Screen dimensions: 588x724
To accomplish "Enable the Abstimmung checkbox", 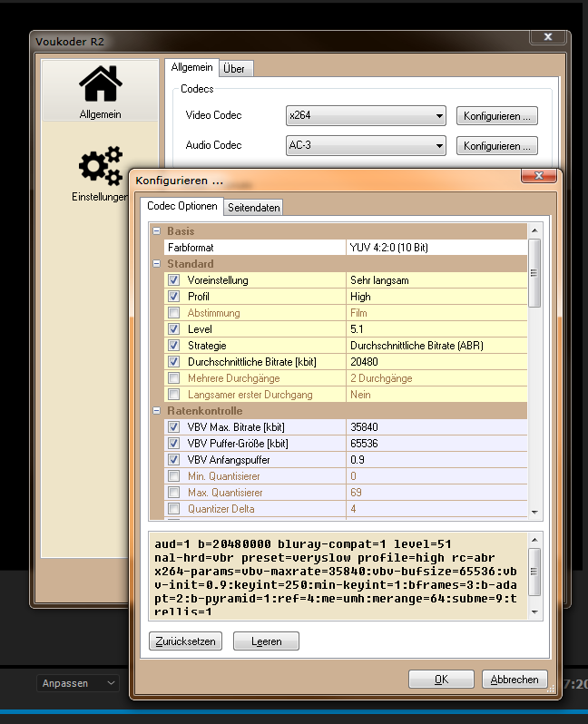I will click(173, 313).
